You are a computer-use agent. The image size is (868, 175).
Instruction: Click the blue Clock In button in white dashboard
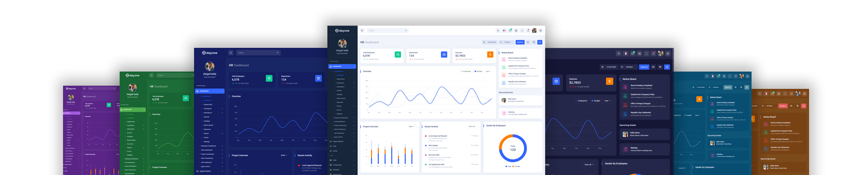click(520, 42)
